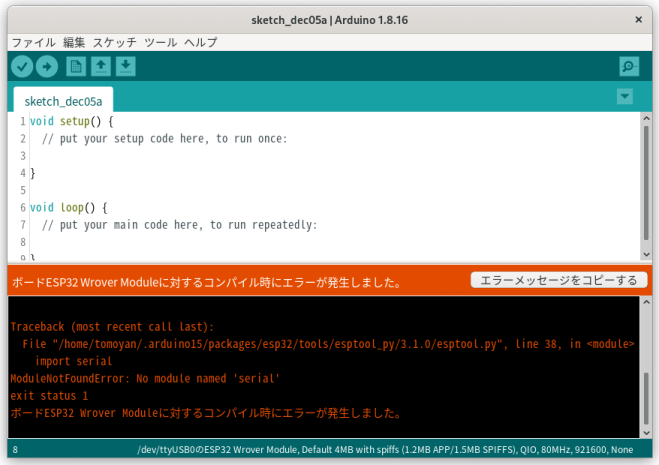659x465 pixels.
Task: Click the last console line ボードESP32 Wrover Module error
Action: (x=206, y=413)
